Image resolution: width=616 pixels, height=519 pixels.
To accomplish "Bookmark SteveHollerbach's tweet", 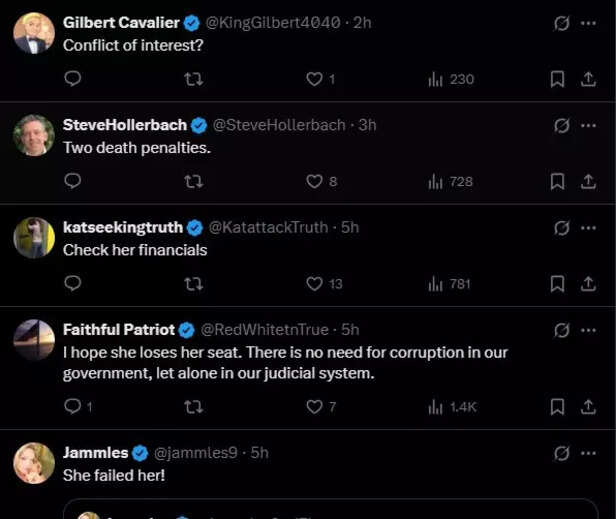I will [x=558, y=181].
